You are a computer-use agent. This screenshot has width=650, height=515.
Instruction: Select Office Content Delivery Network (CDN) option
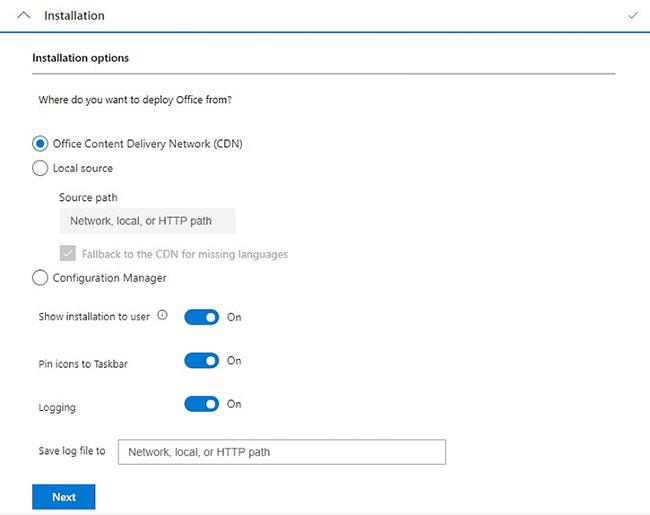click(x=40, y=144)
